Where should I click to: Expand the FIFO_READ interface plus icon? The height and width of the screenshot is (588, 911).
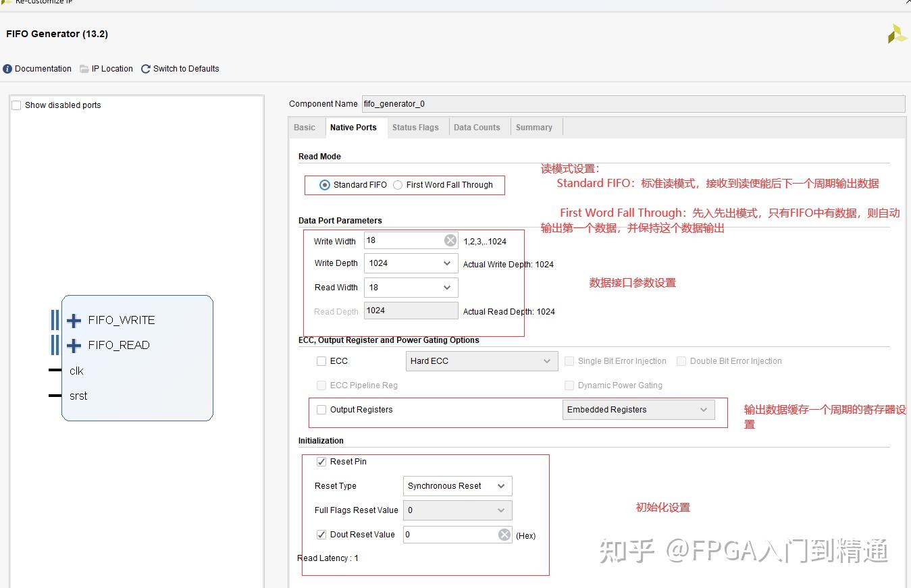pyautogui.click(x=74, y=346)
